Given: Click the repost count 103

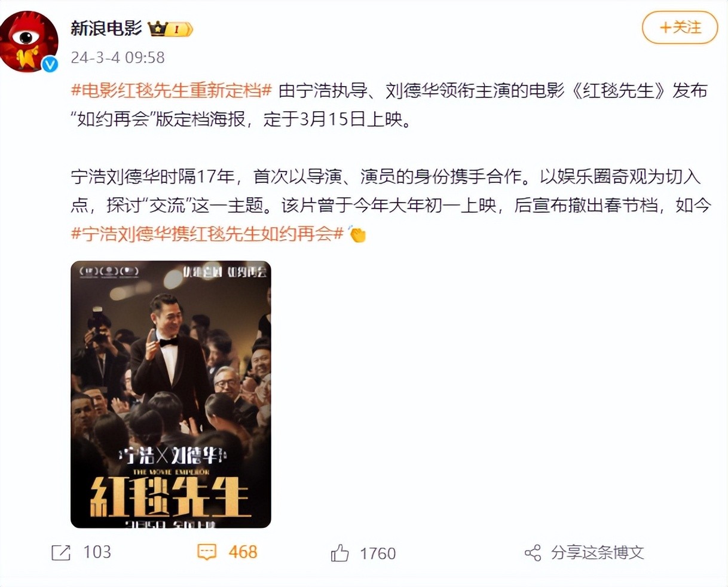Looking at the screenshot, I should 97,552.
